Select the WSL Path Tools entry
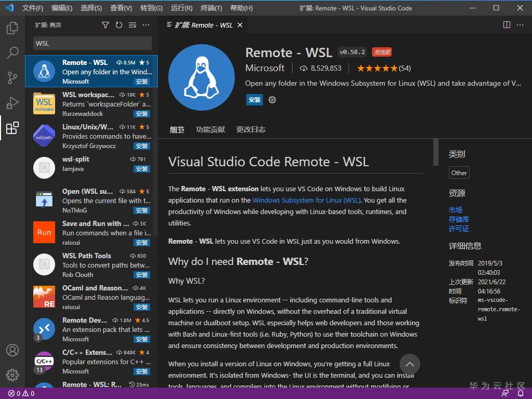 [x=91, y=264]
